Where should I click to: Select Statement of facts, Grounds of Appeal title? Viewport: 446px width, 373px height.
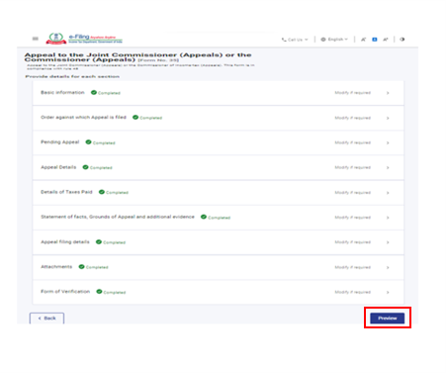click(x=117, y=217)
